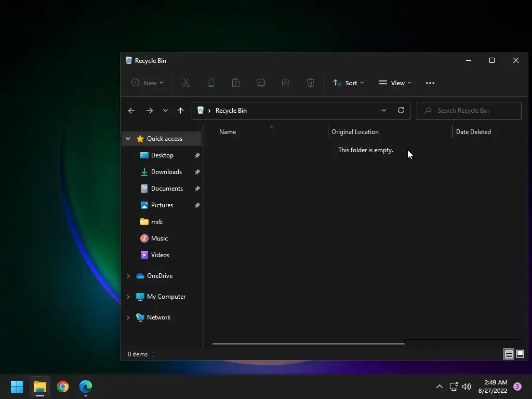The height and width of the screenshot is (399, 532).
Task: Unpin Desktop using its pin icon
Action: (x=197, y=155)
